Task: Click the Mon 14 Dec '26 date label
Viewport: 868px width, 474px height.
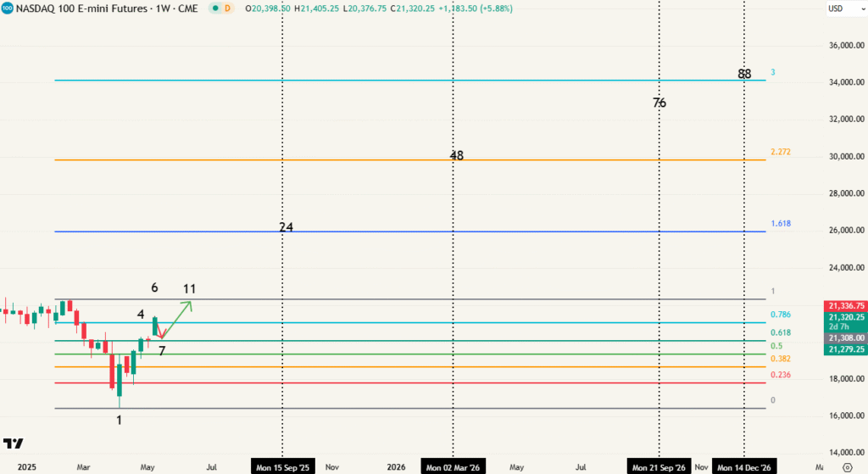Action: 744,467
